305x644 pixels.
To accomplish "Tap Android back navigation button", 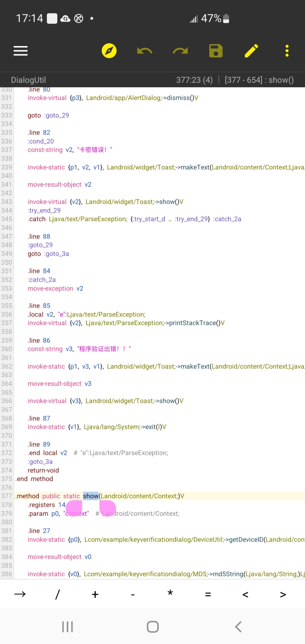I will 238,627.
